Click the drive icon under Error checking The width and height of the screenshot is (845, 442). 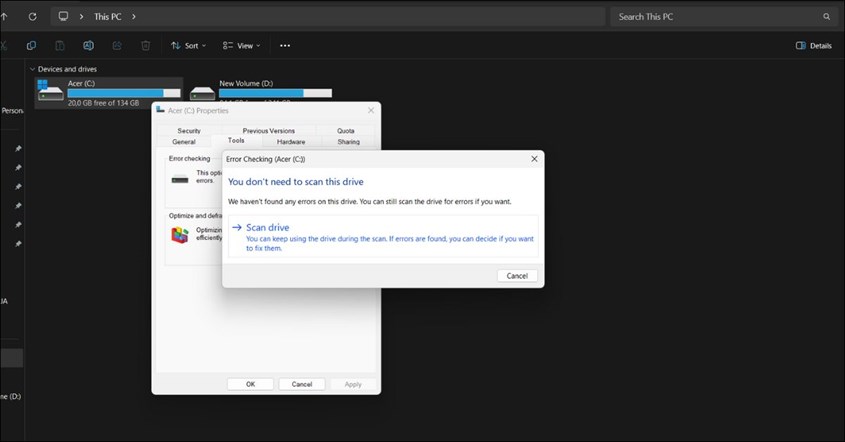[180, 179]
